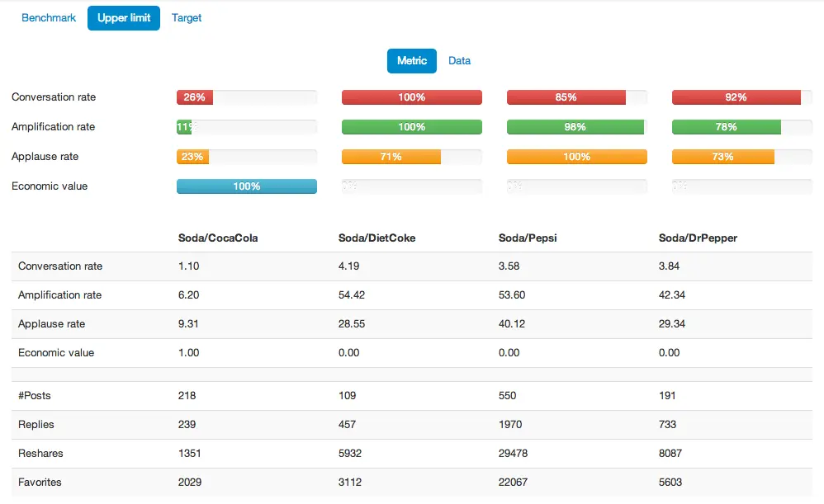
Task: Click the Reshares row label
Action: [40, 453]
